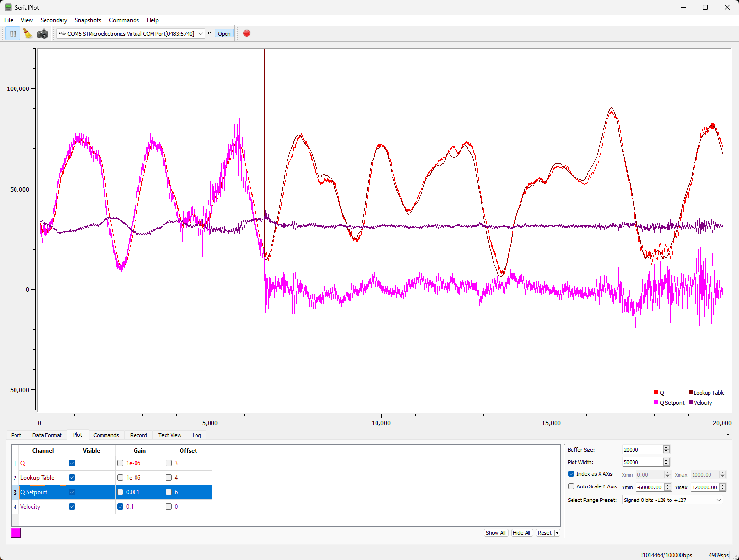The height and width of the screenshot is (560, 739).
Task: Click the Ymax spinner arrows
Action: point(723,487)
